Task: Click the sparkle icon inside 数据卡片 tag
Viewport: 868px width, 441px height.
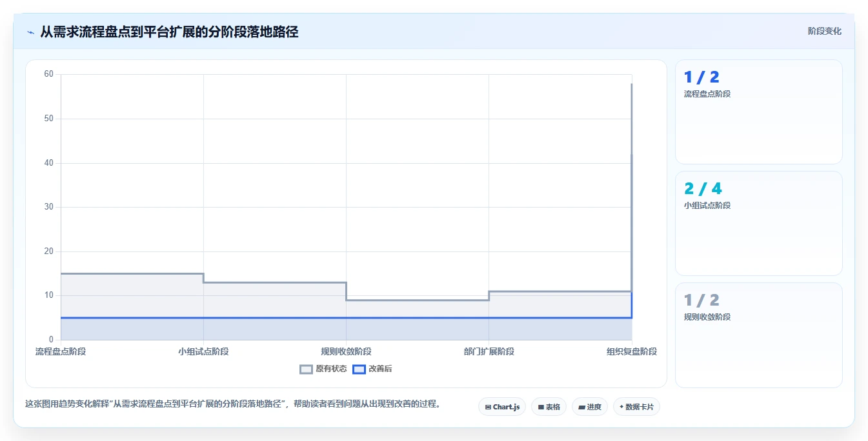Action: [x=621, y=407]
